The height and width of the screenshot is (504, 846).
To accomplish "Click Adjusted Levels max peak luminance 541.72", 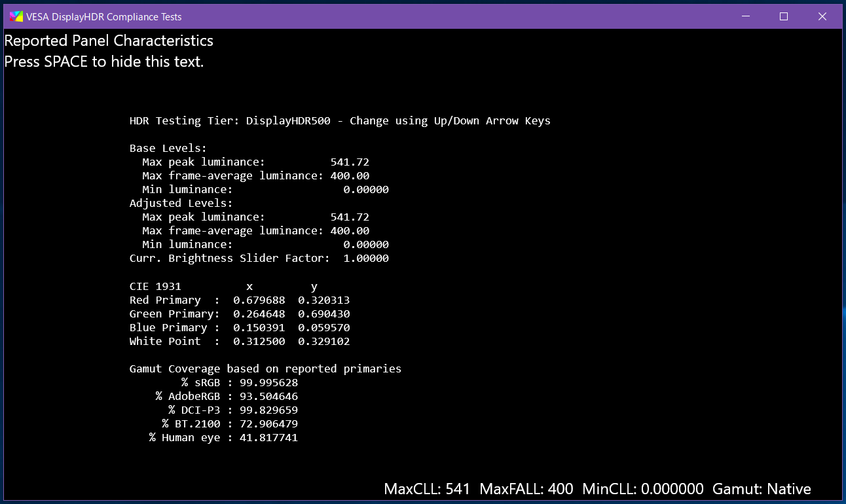I will click(x=350, y=217).
